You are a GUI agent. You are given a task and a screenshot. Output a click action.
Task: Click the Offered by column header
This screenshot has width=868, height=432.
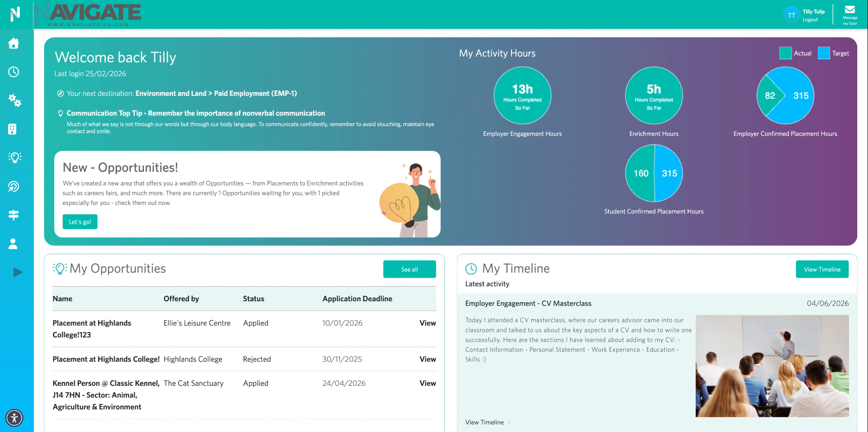181,299
